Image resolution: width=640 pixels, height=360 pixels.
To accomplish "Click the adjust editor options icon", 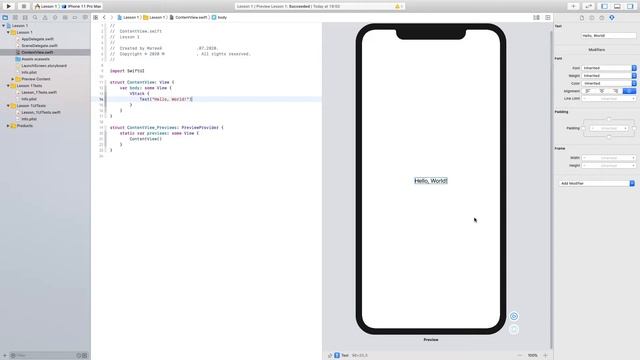I will coord(536,18).
